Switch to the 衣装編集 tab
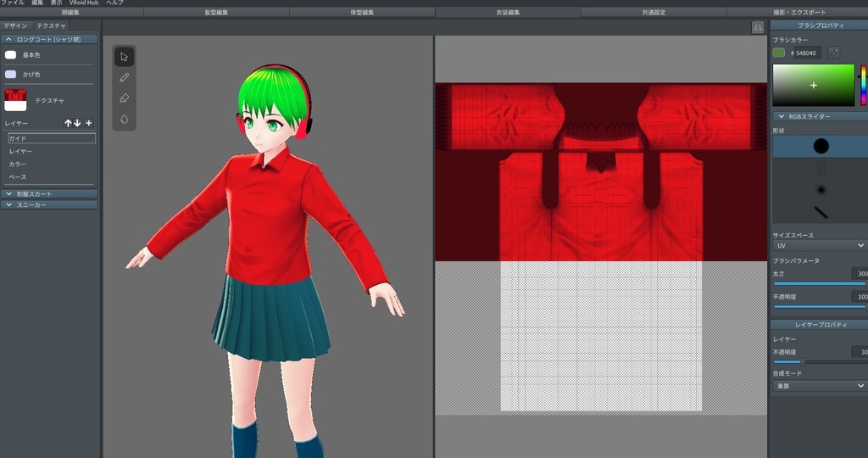This screenshot has height=458, width=868. [509, 12]
